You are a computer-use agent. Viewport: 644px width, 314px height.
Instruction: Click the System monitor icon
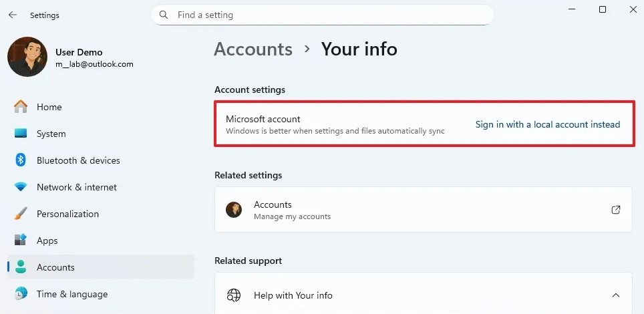[x=21, y=134]
